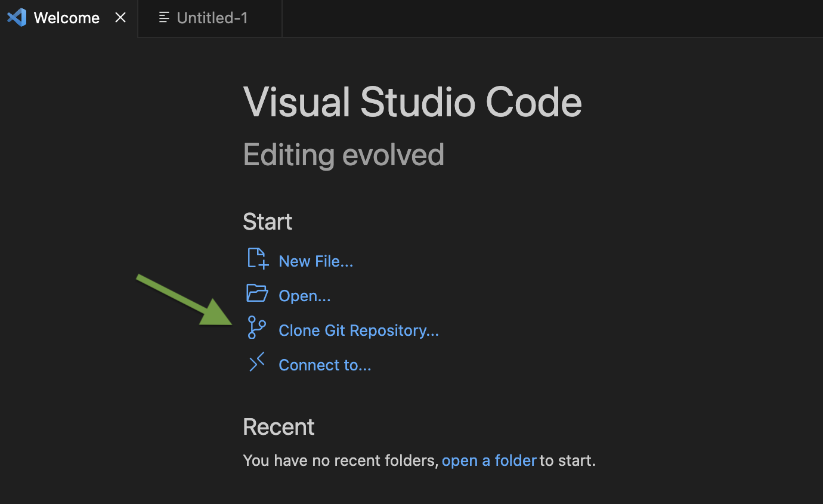Screen dimensions: 823x504
Task: Click the open folder icon beside Open
Action: [x=257, y=293]
